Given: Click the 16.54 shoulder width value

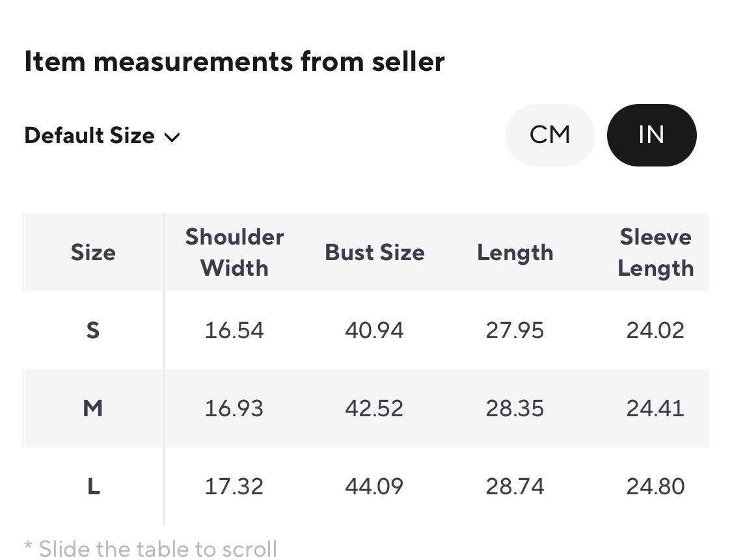Looking at the screenshot, I should [234, 330].
